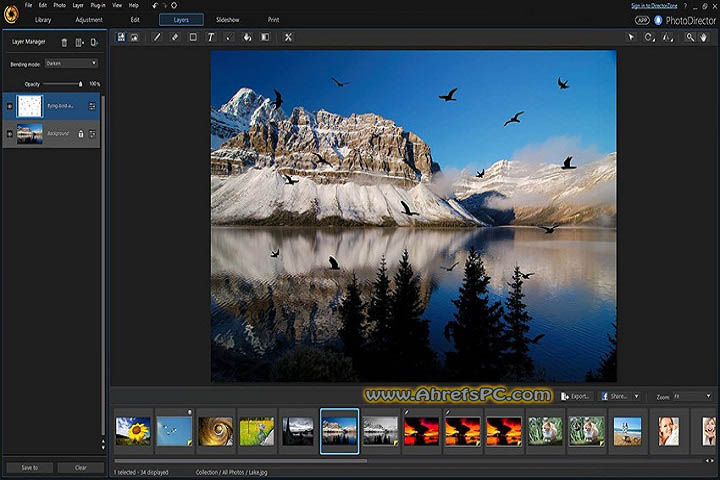This screenshot has width=720, height=480.
Task: Click the Redo arrow icon
Action: (x=164, y=6)
